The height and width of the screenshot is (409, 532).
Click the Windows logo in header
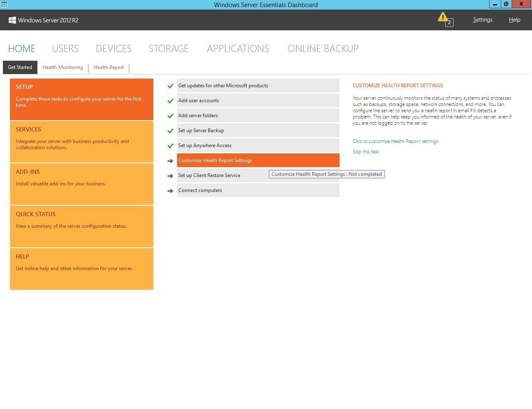pyautogui.click(x=12, y=20)
